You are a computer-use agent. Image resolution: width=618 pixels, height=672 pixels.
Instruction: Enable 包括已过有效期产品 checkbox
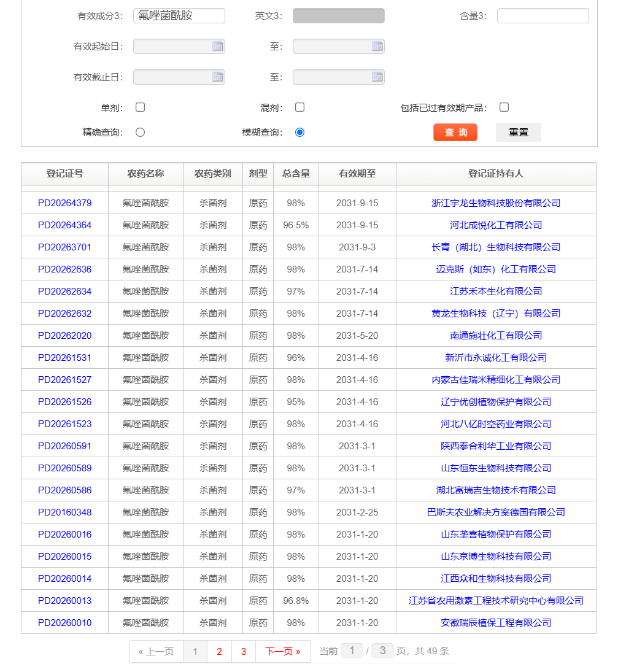(504, 107)
